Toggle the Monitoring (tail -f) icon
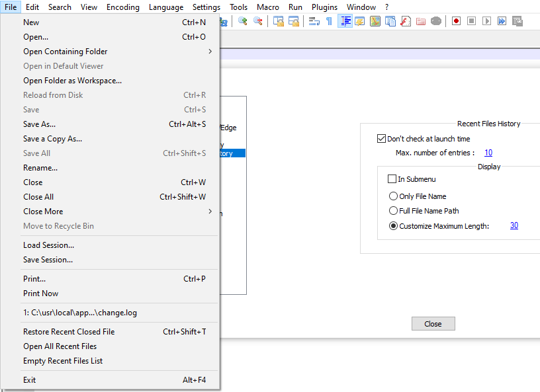This screenshot has height=392, width=540. click(436, 21)
